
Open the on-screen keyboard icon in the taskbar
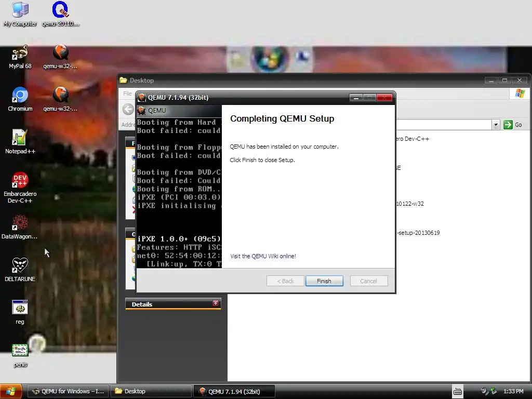[458, 392]
